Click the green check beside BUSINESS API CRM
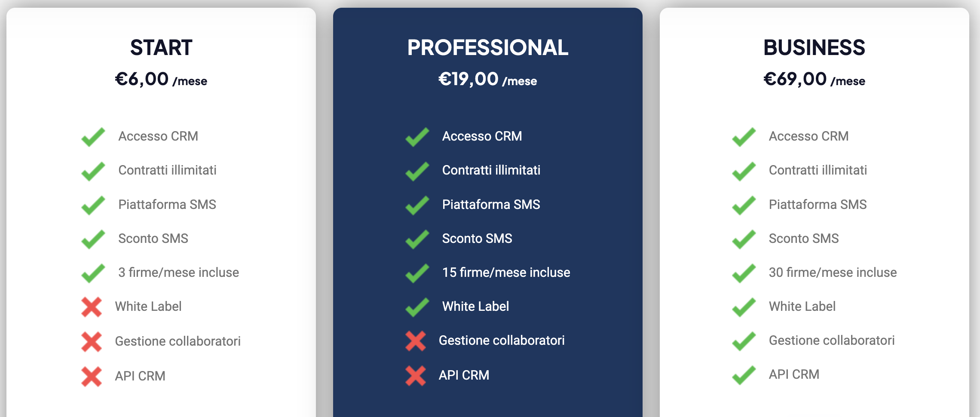 (744, 375)
